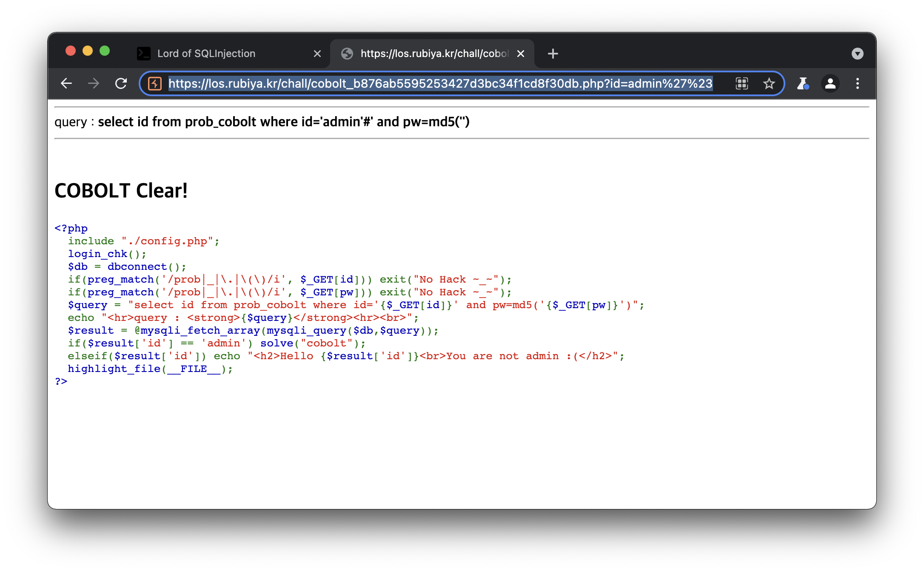Bookmark this page with the star

pos(769,83)
